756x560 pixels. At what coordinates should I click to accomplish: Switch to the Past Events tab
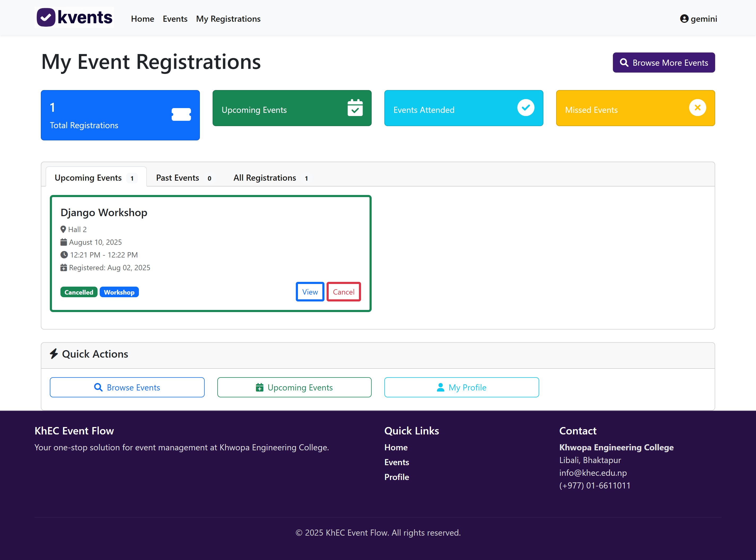pos(183,178)
